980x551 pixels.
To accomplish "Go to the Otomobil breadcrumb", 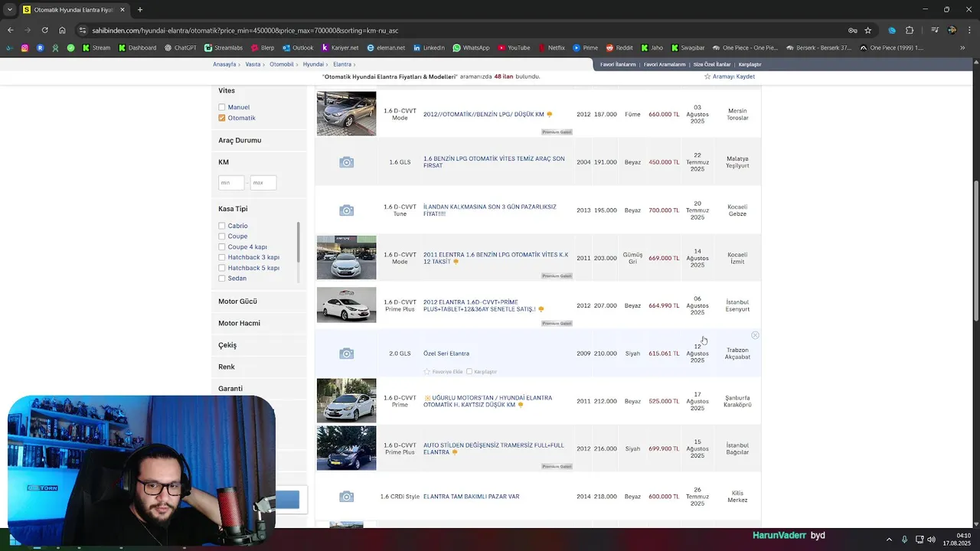I will pos(282,64).
